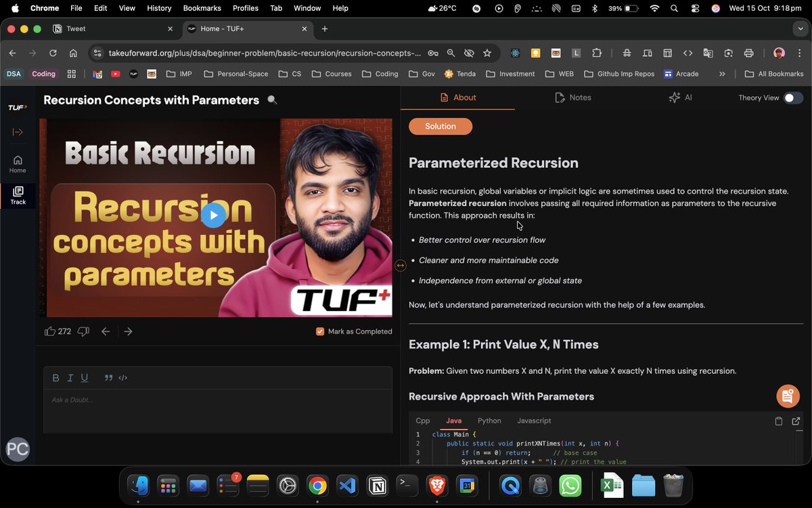Viewport: 812px width, 508px height.
Task: Open Terminal from the dock
Action: coord(407,486)
